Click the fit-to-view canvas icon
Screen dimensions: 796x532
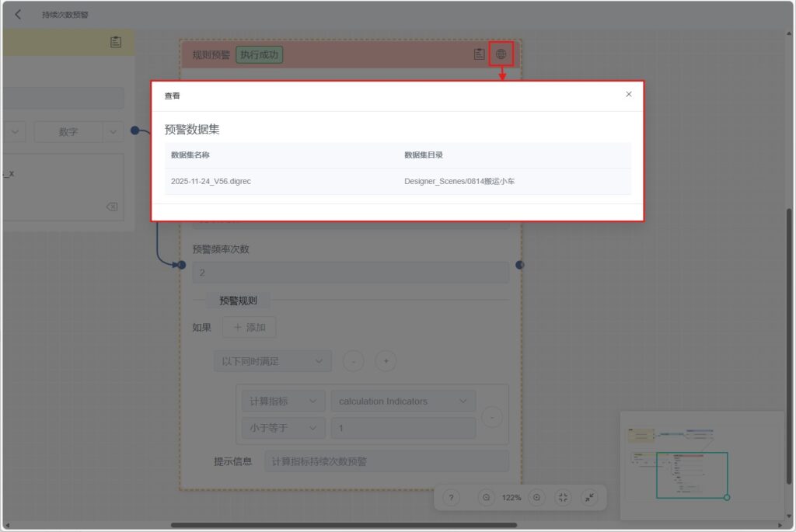564,497
